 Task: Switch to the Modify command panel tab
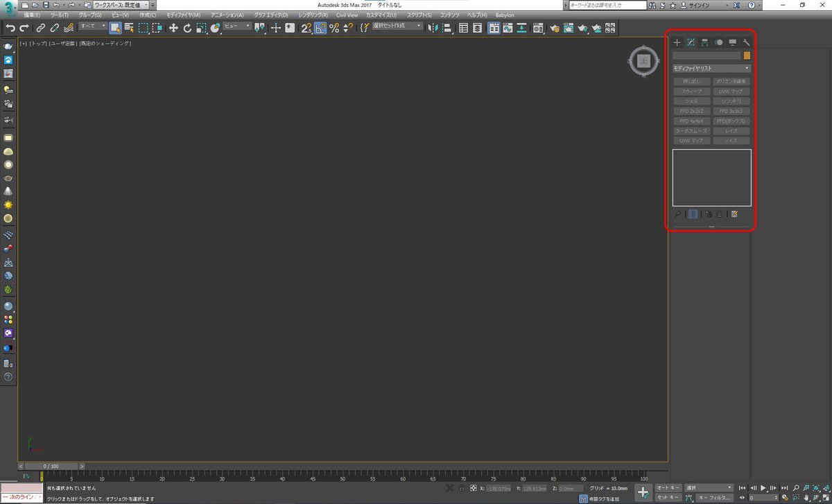691,42
